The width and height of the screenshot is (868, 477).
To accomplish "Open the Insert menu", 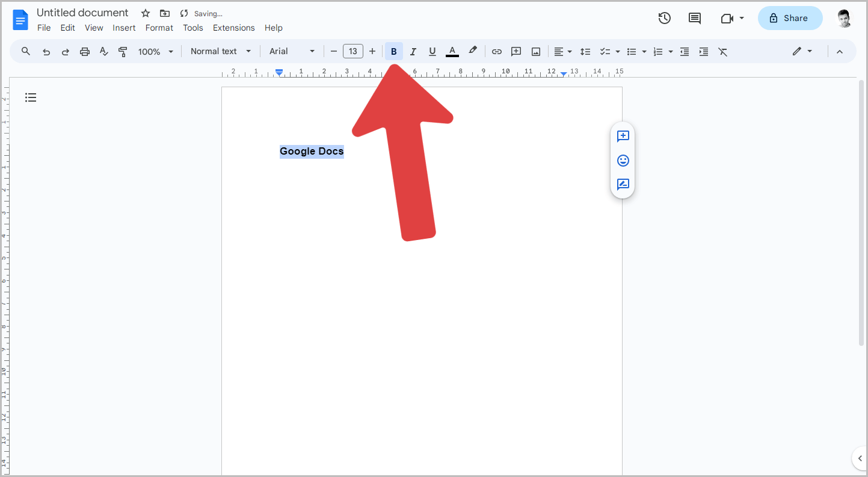I will click(x=124, y=28).
